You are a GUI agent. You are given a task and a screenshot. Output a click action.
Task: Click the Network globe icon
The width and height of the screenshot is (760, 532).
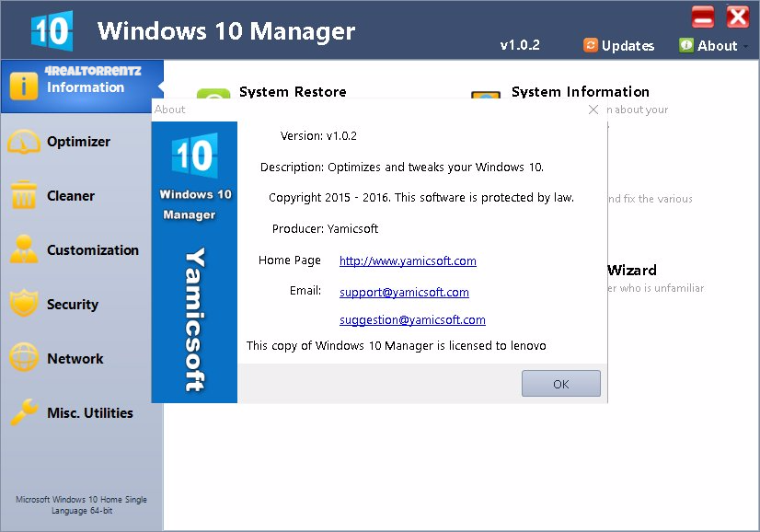(23, 357)
